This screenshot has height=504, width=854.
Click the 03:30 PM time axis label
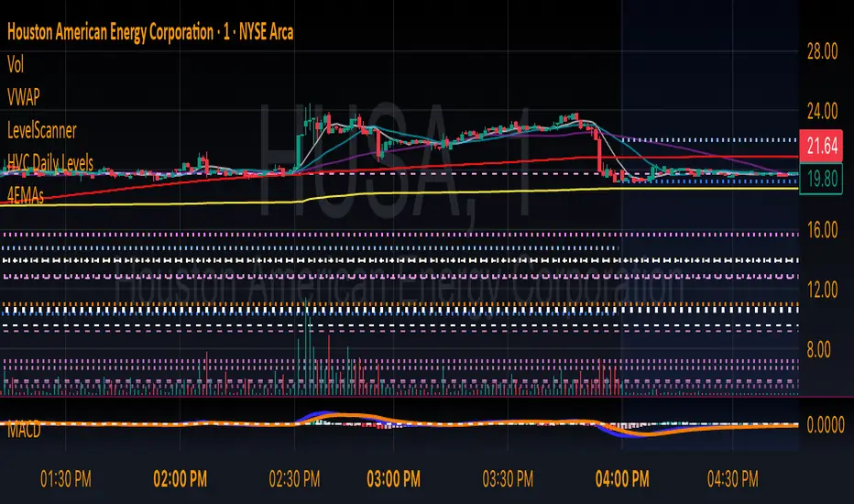pyautogui.click(x=508, y=479)
